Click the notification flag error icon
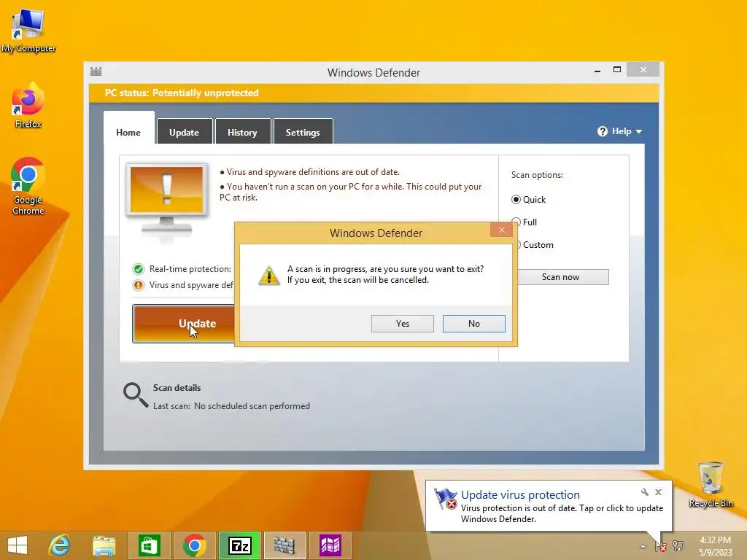This screenshot has width=747, height=560. pyautogui.click(x=446, y=499)
